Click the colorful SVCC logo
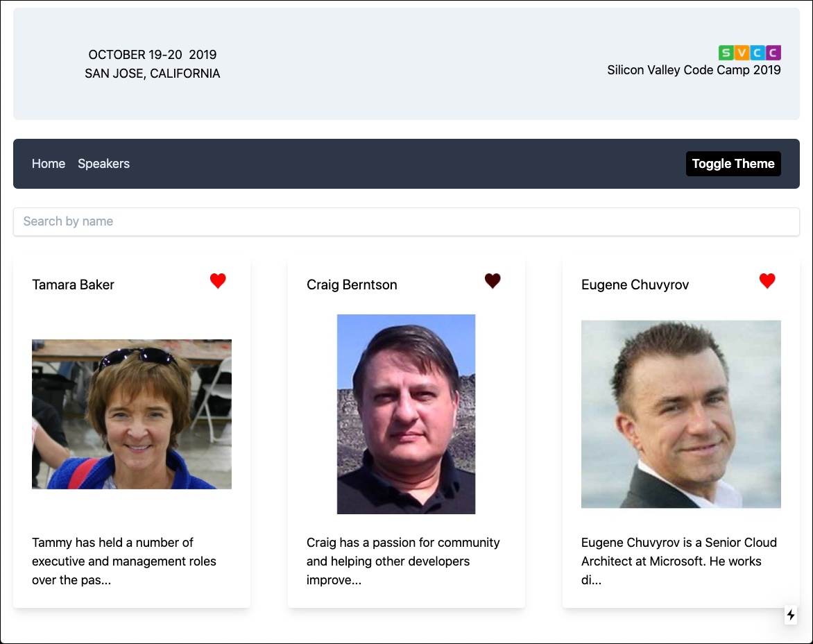This screenshot has width=813, height=644. coord(750,53)
